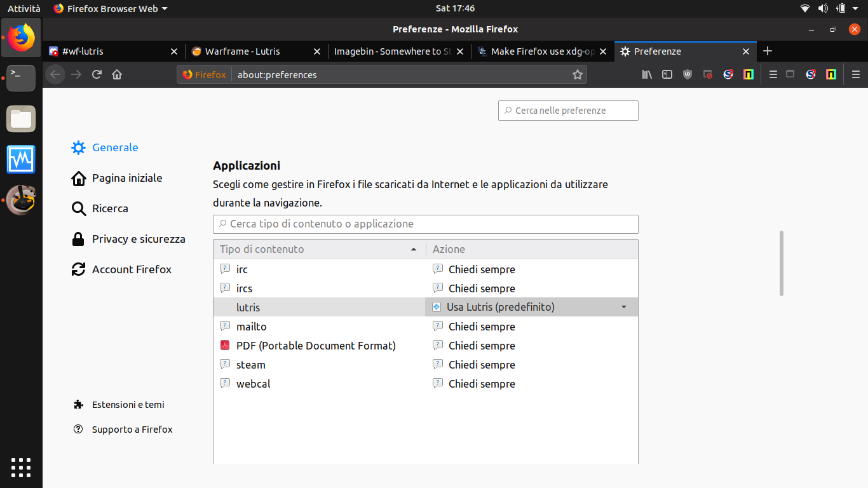The image size is (868, 488).
Task: Open the Chiedi sempre action for irc
Action: pos(531,269)
